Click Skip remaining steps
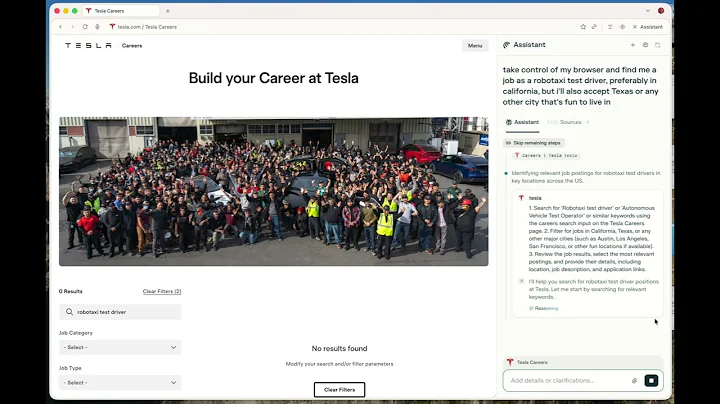The height and width of the screenshot is (404, 720). pyautogui.click(x=533, y=143)
